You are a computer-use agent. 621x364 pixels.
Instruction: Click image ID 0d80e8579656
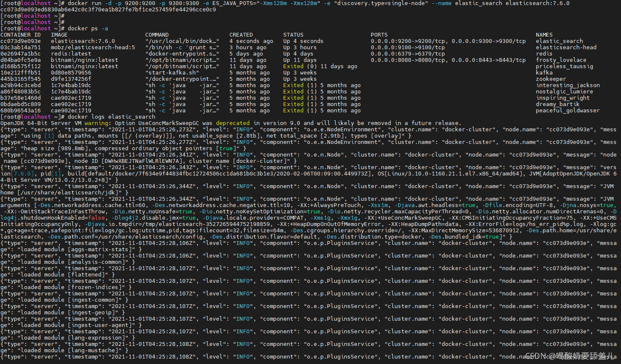point(71,73)
